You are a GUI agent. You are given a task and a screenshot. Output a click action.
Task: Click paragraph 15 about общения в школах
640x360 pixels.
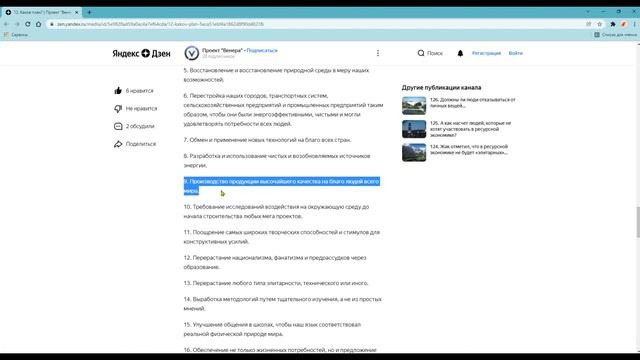click(272, 329)
